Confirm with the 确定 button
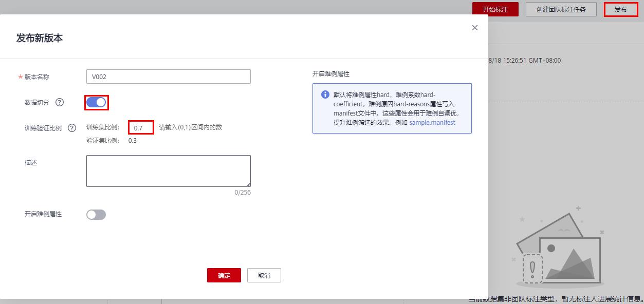The width and height of the screenshot is (644, 304). pos(224,275)
